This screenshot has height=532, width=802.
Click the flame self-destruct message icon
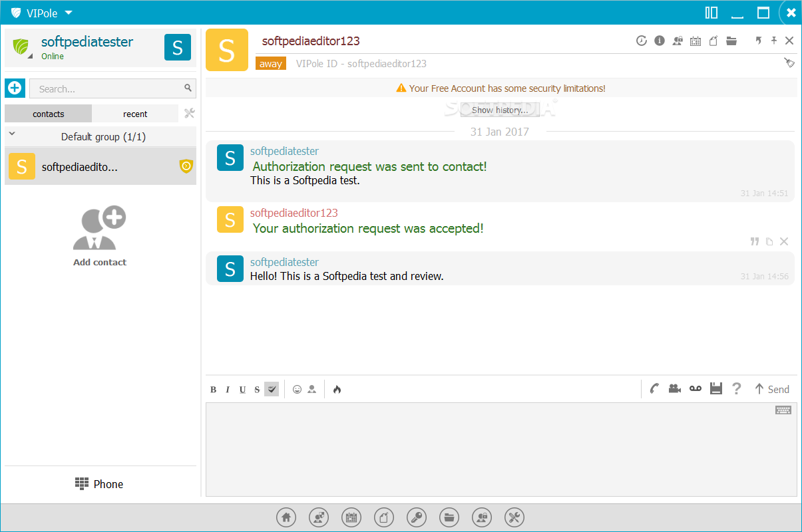pyautogui.click(x=337, y=390)
